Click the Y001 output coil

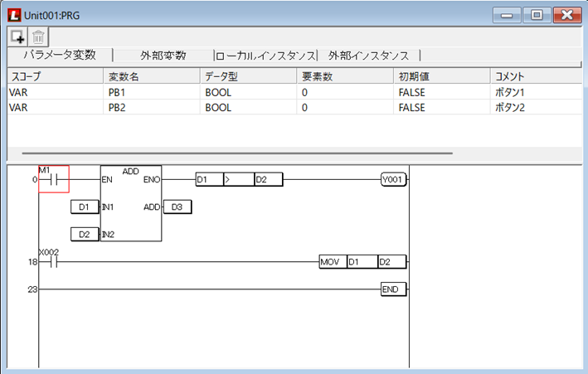pyautogui.click(x=394, y=179)
